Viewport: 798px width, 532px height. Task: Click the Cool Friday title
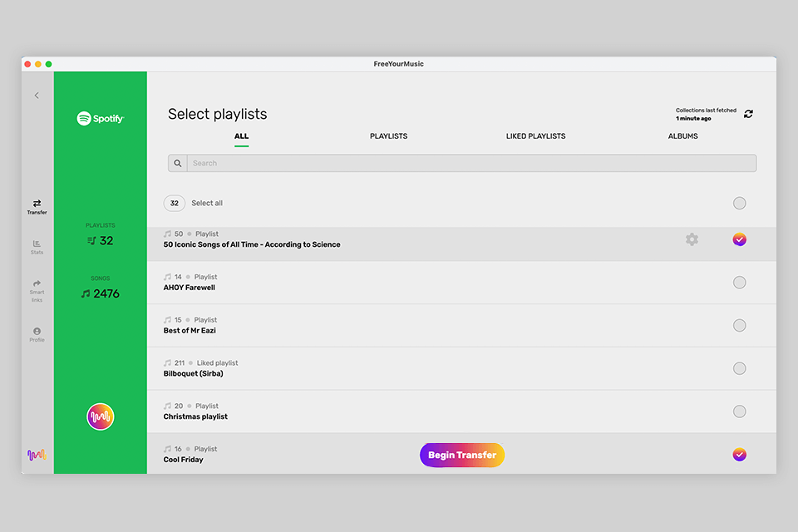pos(183,460)
